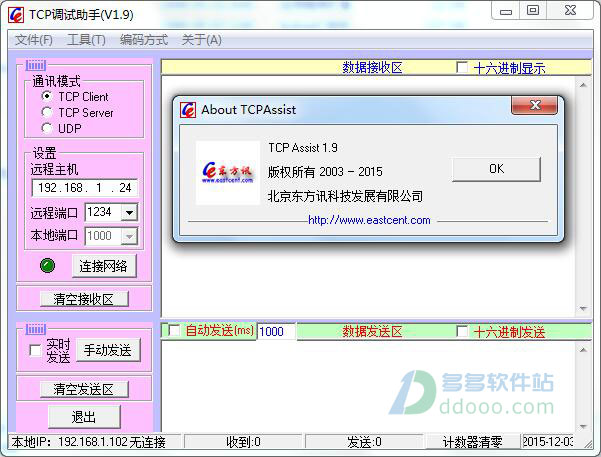
Task: Click the 本地IP: 192.168.1.102 status text
Action: coord(88,442)
